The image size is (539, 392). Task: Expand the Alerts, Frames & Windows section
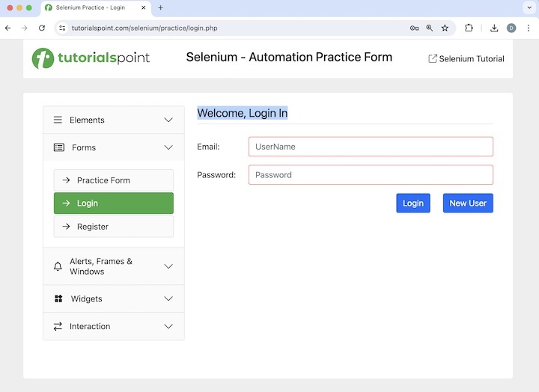click(114, 266)
